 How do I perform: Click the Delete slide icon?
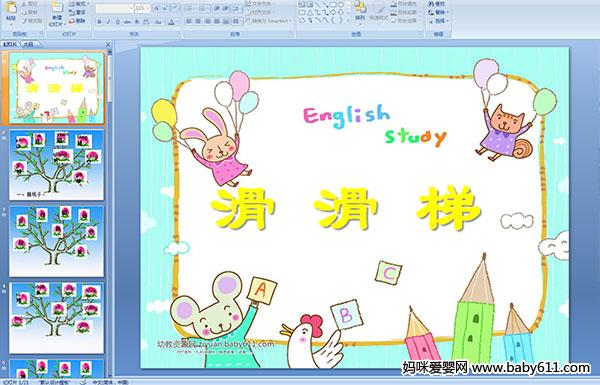[72, 21]
